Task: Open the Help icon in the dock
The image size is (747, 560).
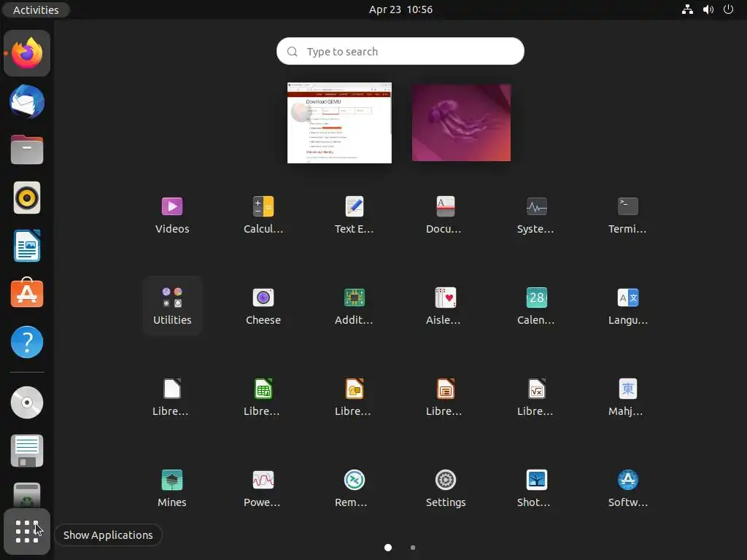Action: coord(27,341)
